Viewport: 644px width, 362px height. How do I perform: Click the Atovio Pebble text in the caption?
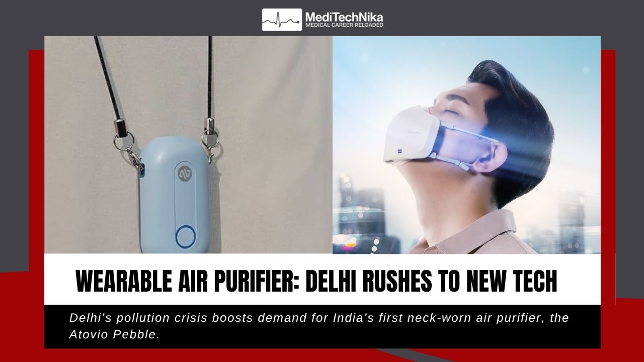(114, 334)
